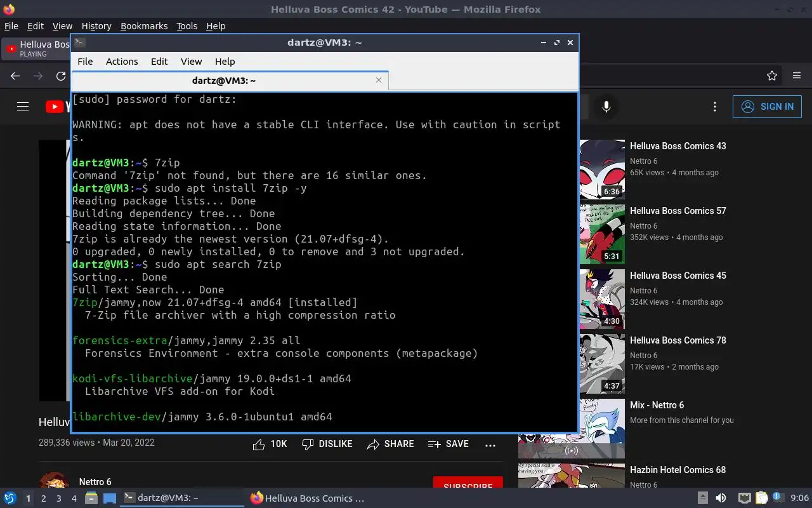
Task: Open Helluva Boss Comics 45 video title
Action: coord(678,276)
